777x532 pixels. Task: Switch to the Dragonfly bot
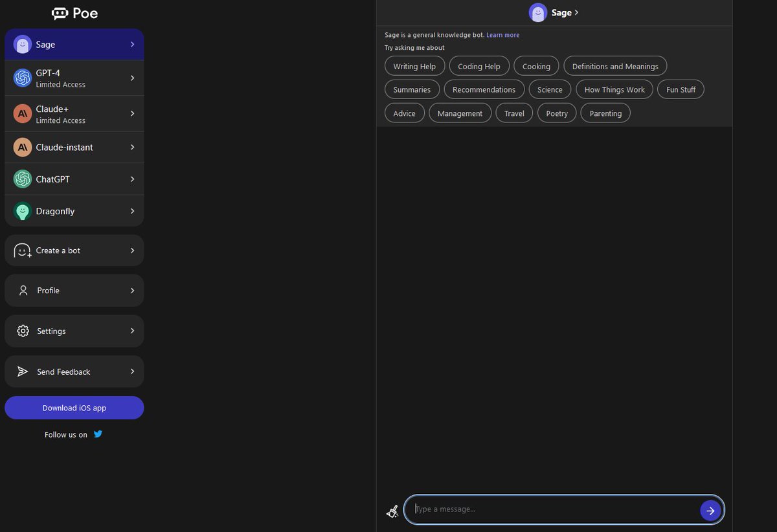(74, 211)
